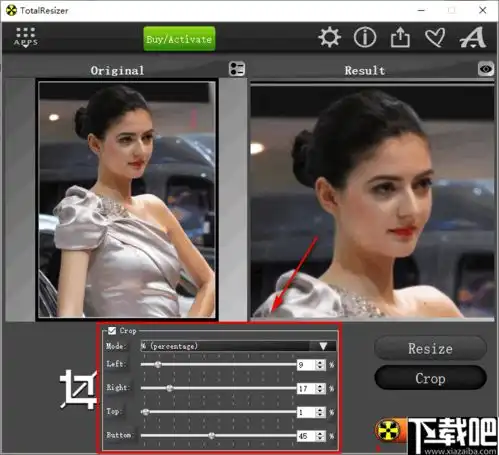Adjust the Right percentage spinner arrows
The image size is (499, 455).
tap(320, 389)
